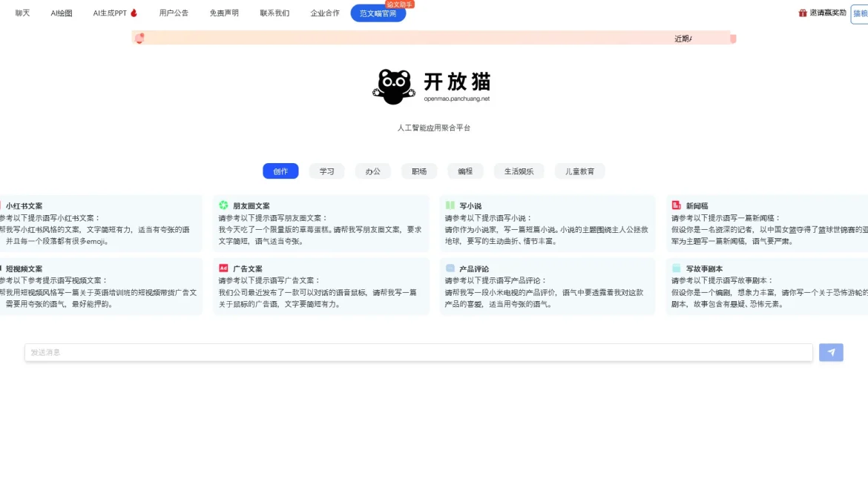Click the red Ad icon for 广告文案

point(223,268)
